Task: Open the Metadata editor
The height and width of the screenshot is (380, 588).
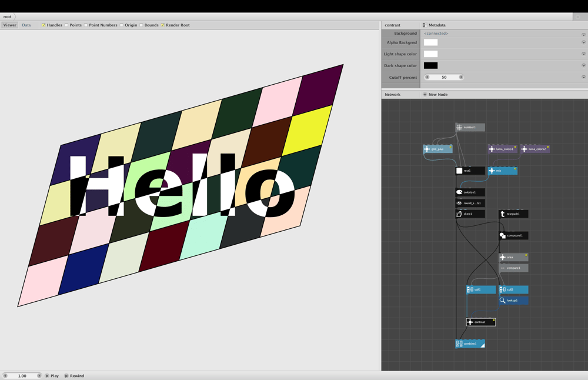Action: [435, 25]
